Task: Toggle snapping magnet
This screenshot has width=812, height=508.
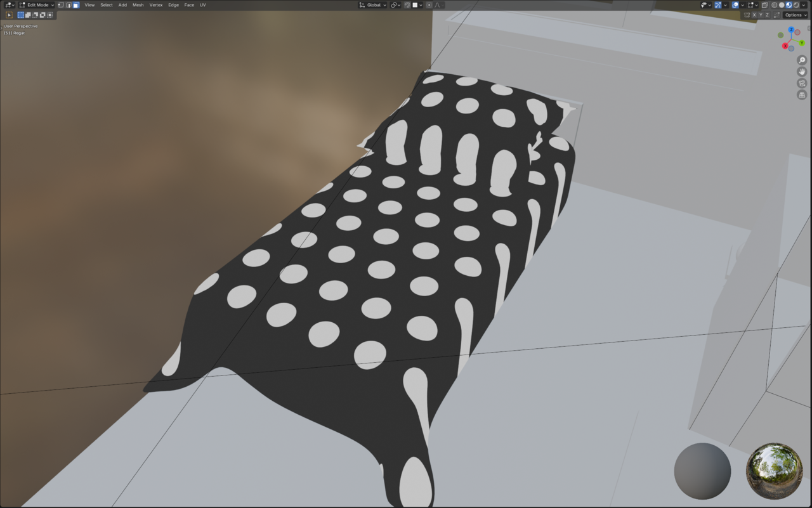Action: pyautogui.click(x=407, y=5)
